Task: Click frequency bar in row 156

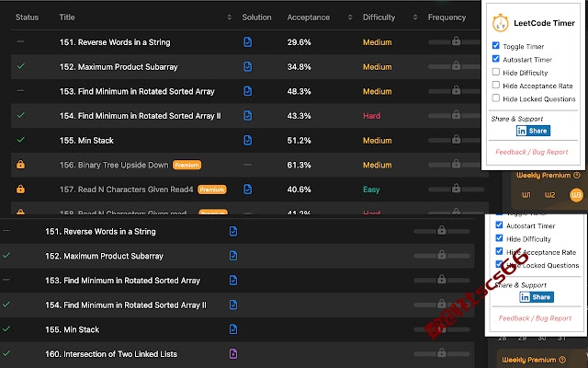Action: [x=454, y=166]
